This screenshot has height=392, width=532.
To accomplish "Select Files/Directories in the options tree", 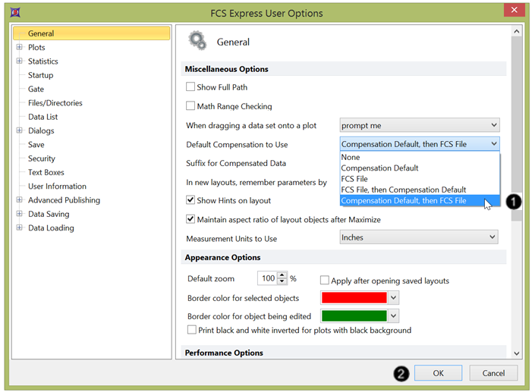I will tap(55, 103).
